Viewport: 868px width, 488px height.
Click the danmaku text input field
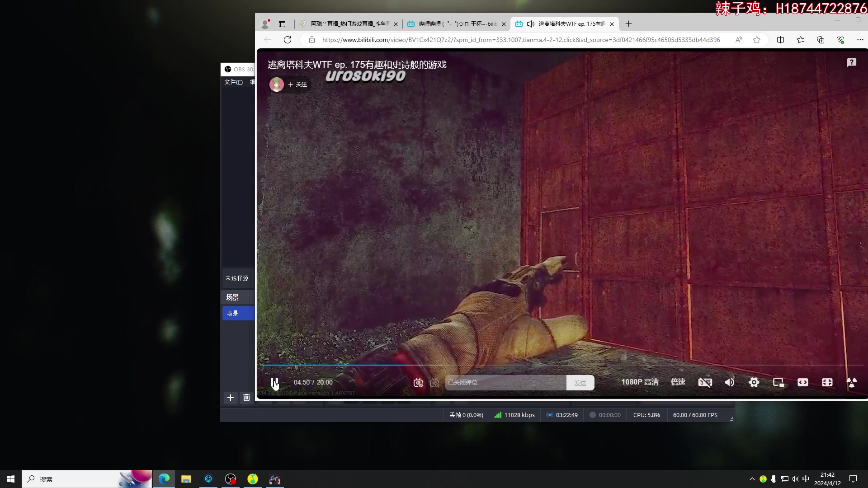pos(505,383)
